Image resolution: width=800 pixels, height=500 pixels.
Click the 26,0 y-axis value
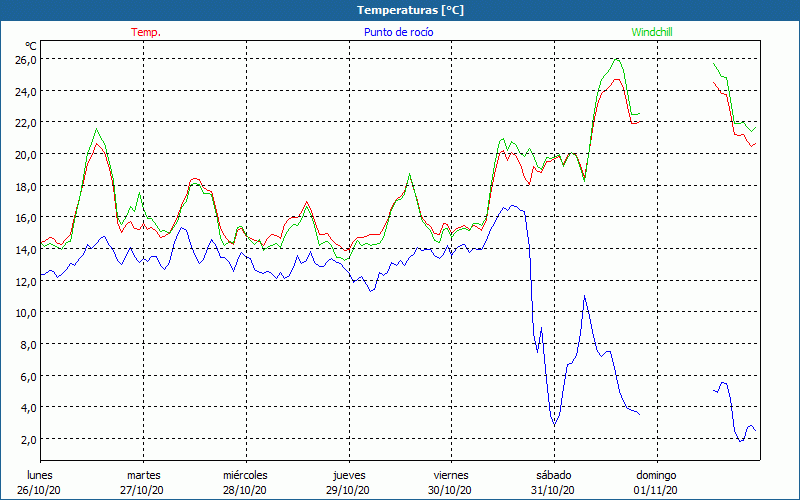click(x=26, y=60)
